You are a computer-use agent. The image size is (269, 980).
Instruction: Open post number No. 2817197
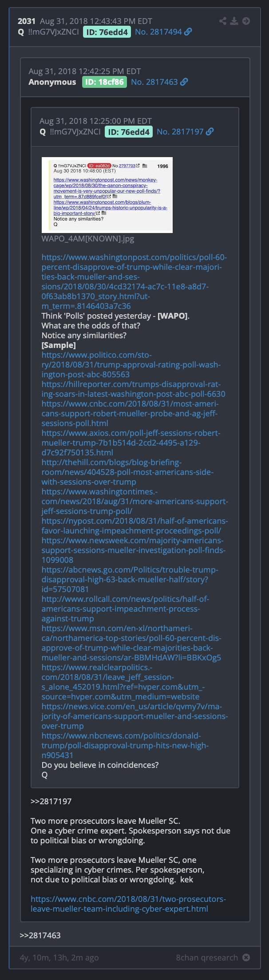pyautogui.click(x=180, y=132)
